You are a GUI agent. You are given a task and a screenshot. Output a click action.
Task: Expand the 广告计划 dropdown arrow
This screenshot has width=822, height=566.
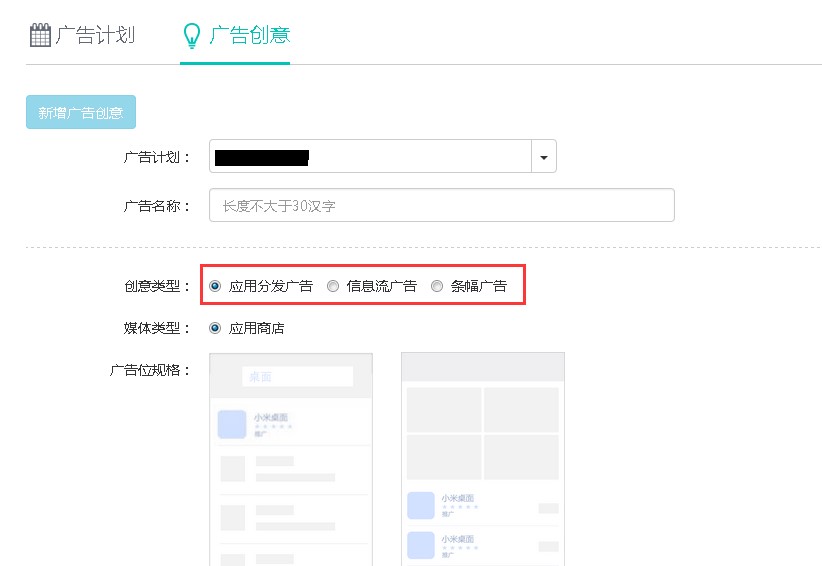(x=543, y=157)
